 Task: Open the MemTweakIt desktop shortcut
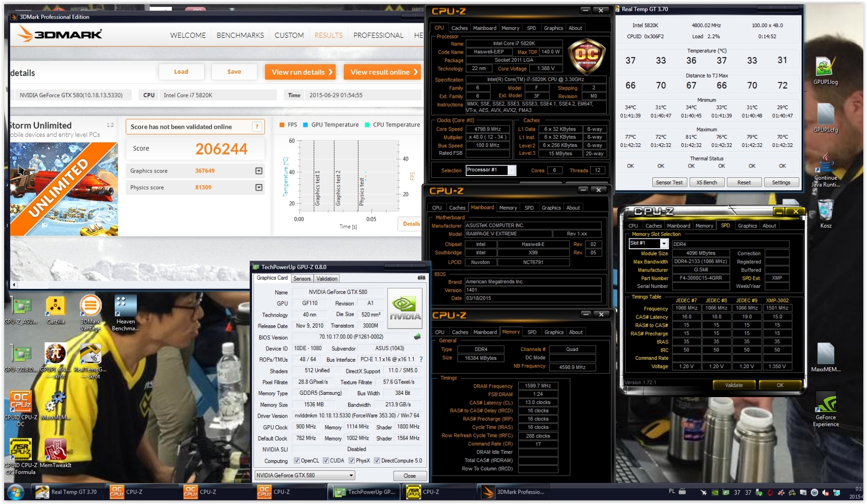(56, 454)
